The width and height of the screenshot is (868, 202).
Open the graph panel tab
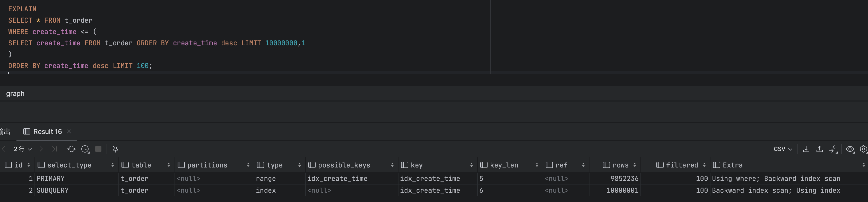[x=15, y=94]
